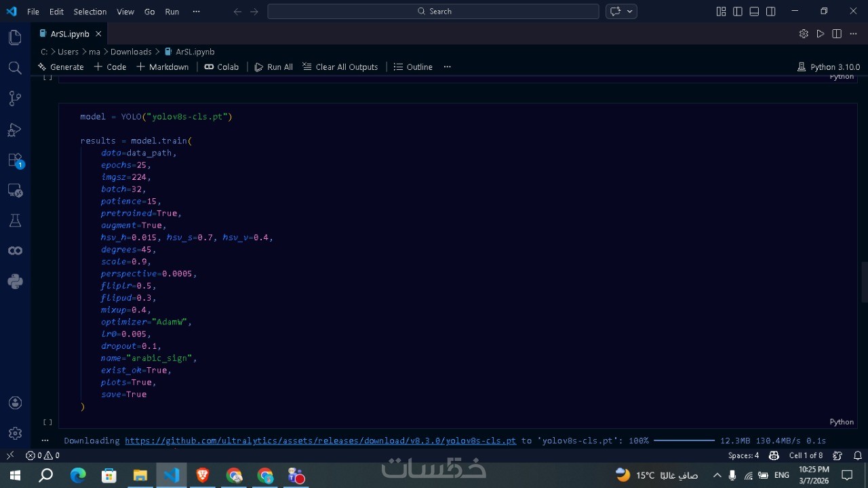Go back using the navigation arrow

237,12
